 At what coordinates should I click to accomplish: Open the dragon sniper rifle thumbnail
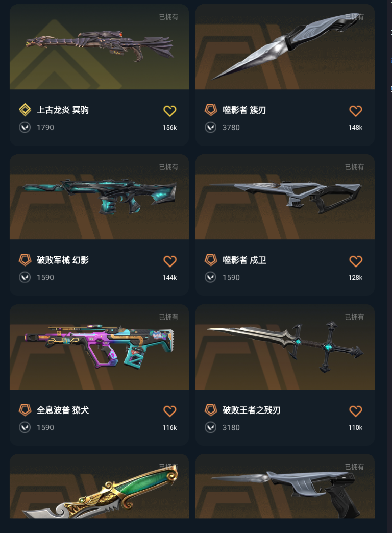pyautogui.click(x=99, y=47)
